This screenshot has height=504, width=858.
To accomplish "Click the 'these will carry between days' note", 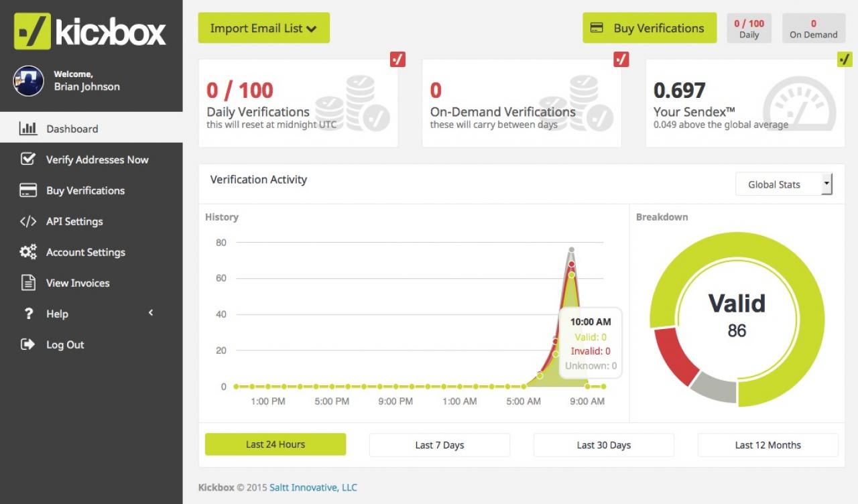I will 494,125.
